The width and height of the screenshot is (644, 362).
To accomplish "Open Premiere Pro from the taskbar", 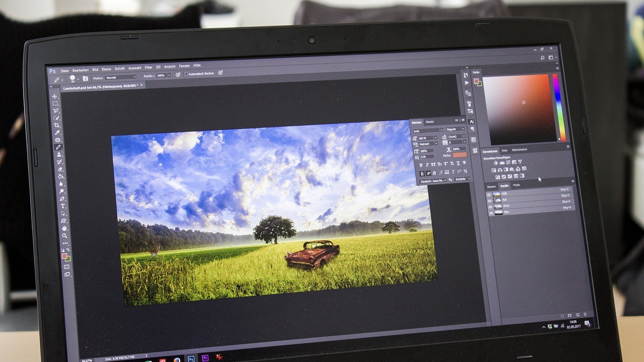I will pyautogui.click(x=204, y=358).
